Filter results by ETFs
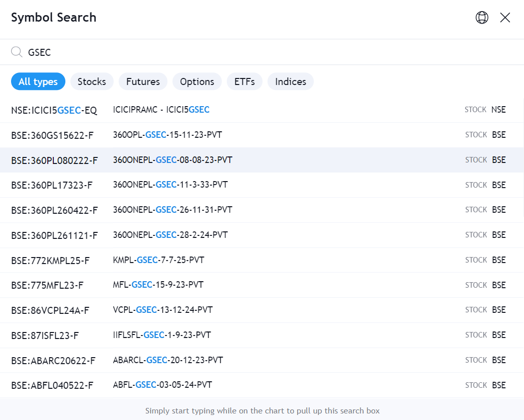The image size is (524, 420). tap(244, 81)
